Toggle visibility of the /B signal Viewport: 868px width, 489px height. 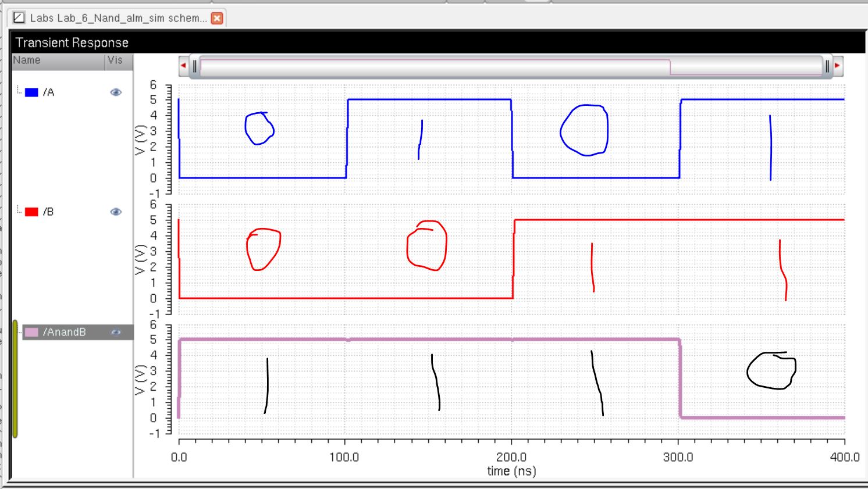[116, 212]
